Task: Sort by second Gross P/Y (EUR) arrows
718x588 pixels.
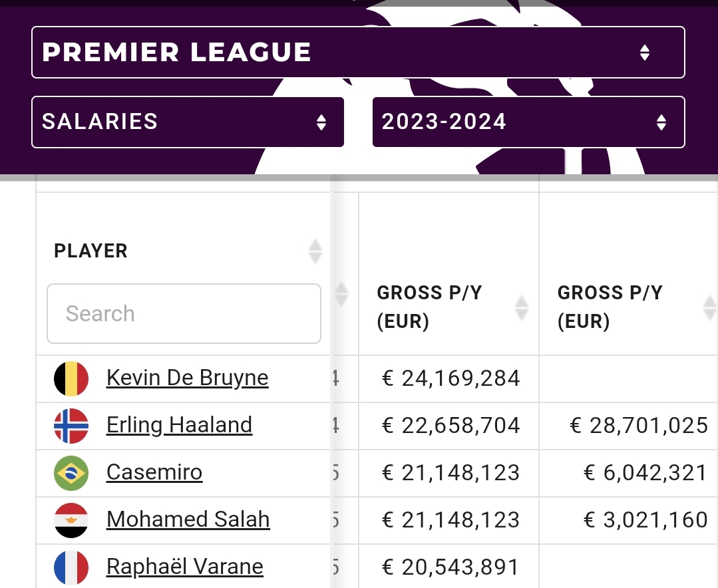Action: (709, 307)
